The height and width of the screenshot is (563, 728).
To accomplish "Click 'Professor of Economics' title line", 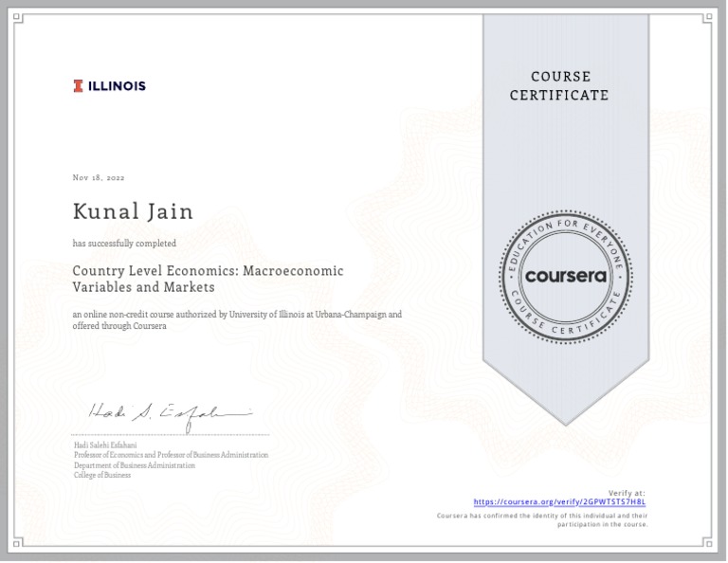I will [x=171, y=455].
